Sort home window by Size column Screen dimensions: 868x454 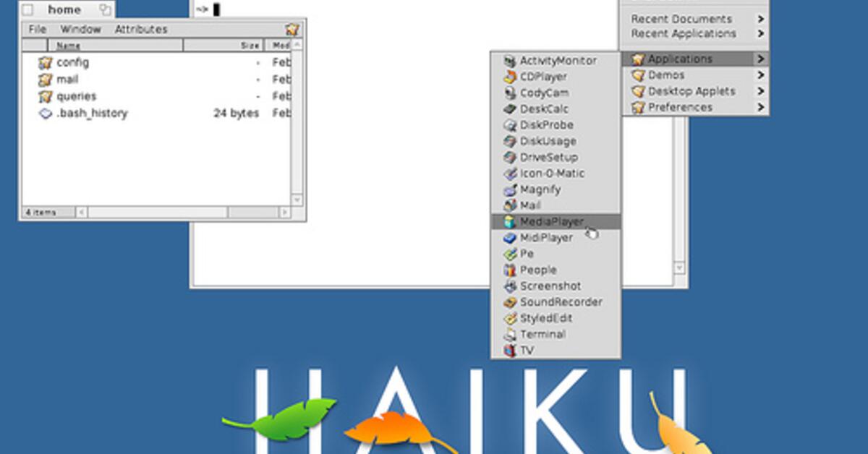223,46
